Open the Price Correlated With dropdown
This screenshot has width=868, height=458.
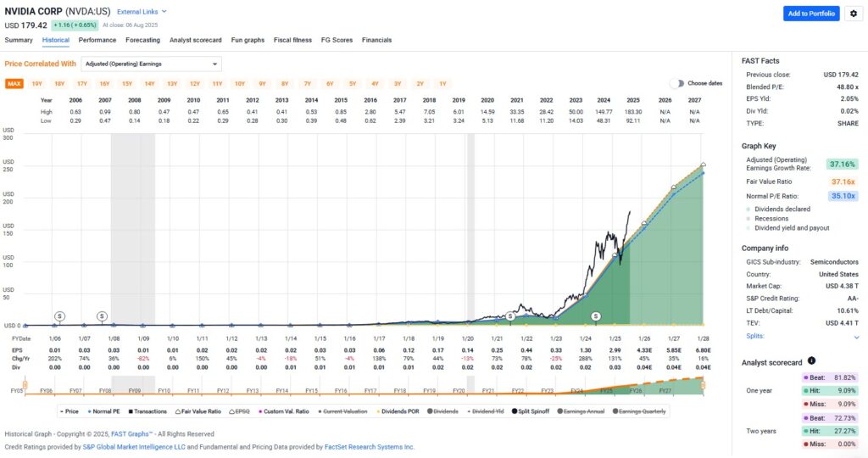[151, 64]
